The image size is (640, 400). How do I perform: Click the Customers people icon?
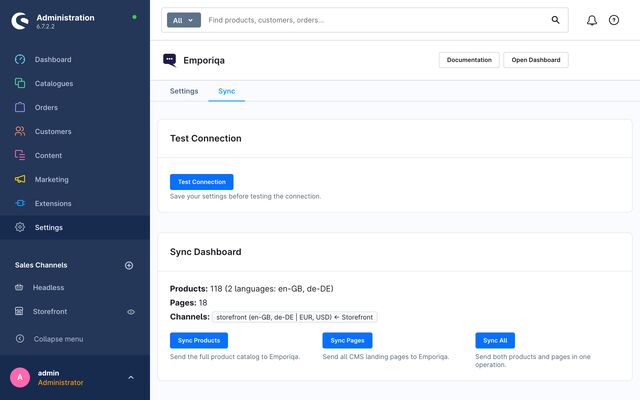pyautogui.click(x=20, y=131)
